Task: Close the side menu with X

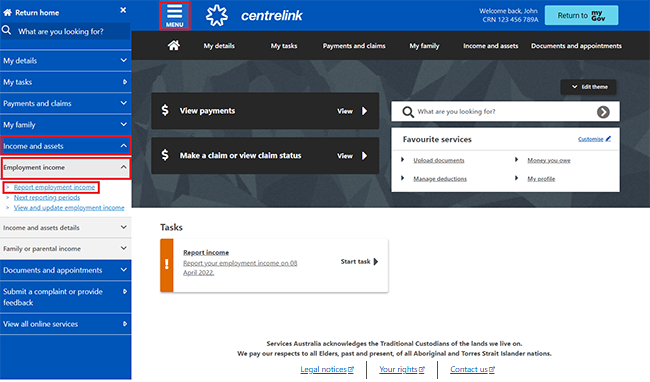Action: click(x=123, y=10)
